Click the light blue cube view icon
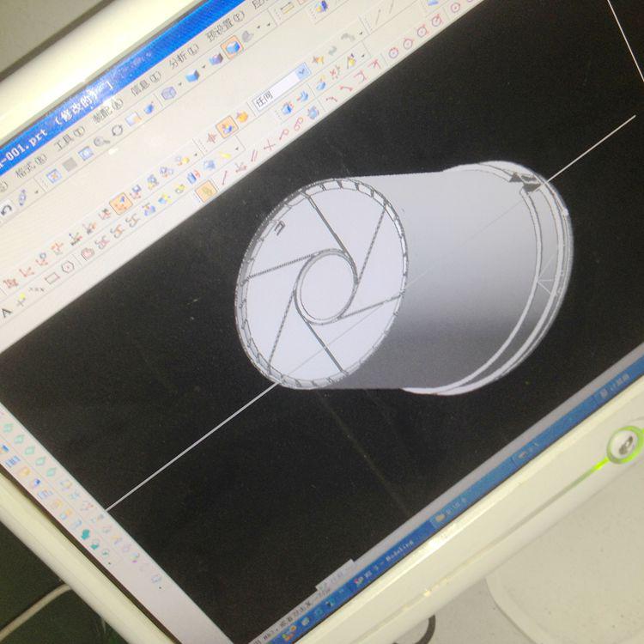The height and width of the screenshot is (644, 644). click(x=192, y=76)
